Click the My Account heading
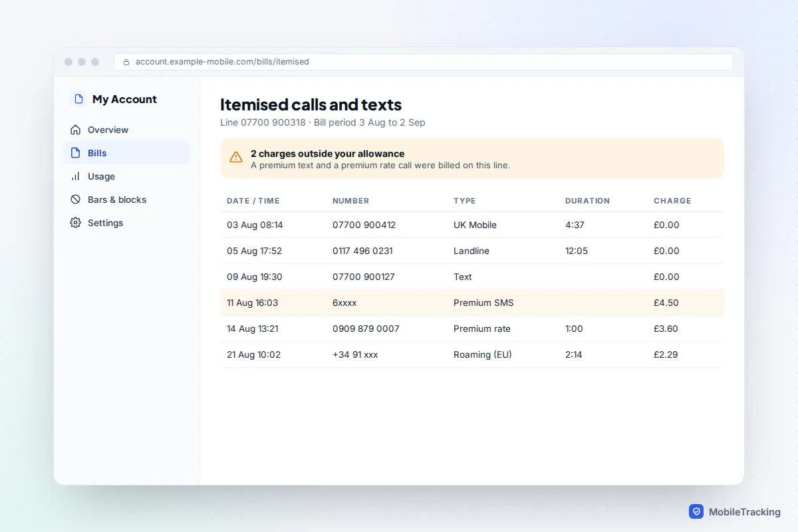 point(124,99)
